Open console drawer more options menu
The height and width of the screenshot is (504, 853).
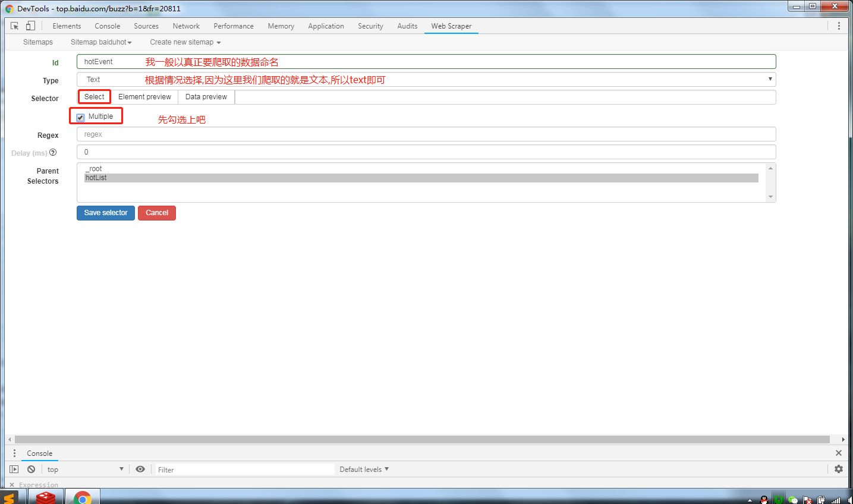click(15, 453)
